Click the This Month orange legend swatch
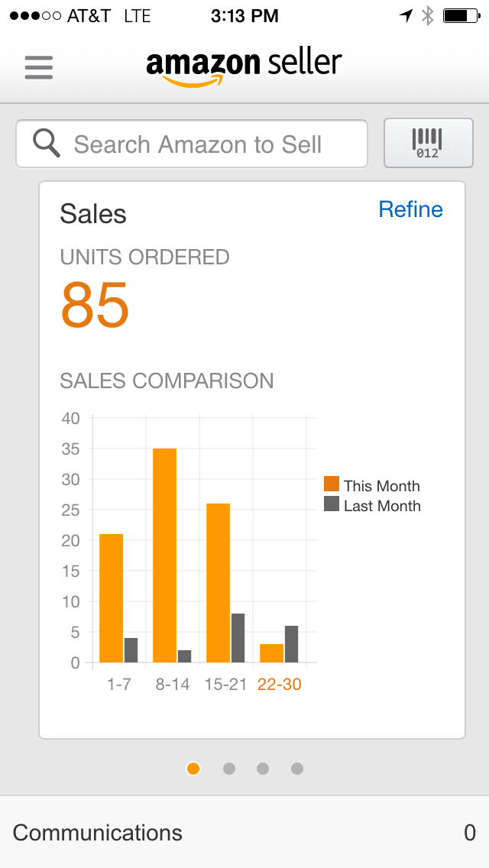The height and width of the screenshot is (868, 489). (x=331, y=484)
